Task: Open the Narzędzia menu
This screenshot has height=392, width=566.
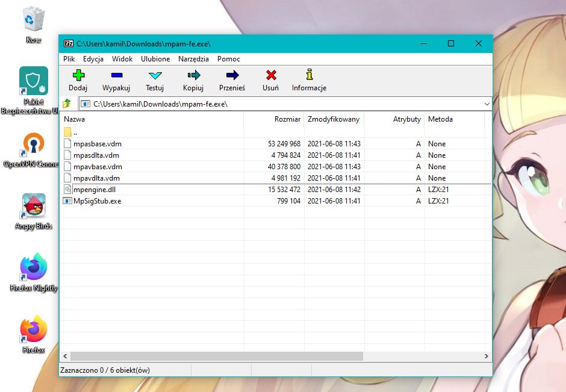Action: [193, 59]
